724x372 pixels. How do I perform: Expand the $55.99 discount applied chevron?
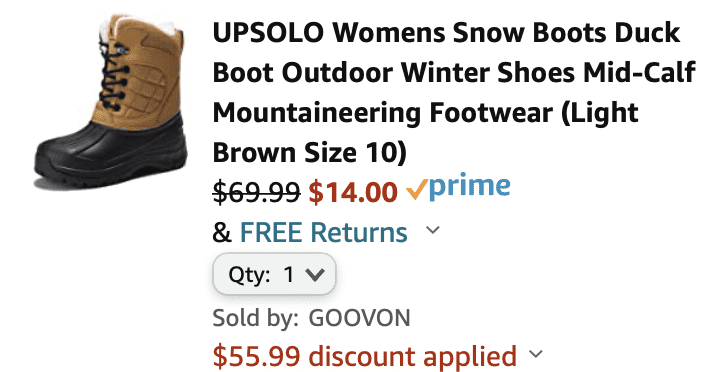(536, 354)
